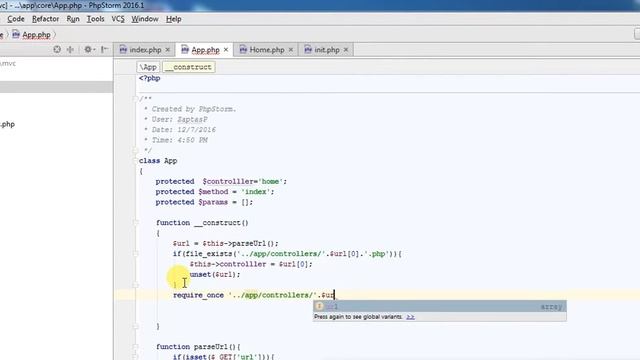The height and width of the screenshot is (360, 640).
Task: Open the Tools menu
Action: (96, 19)
